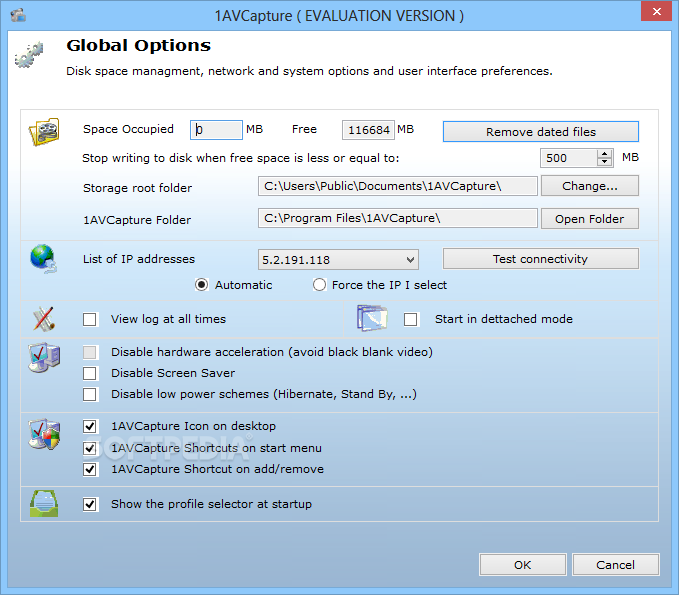679x595 pixels.
Task: Check Disable low power schemes
Action: [90, 395]
